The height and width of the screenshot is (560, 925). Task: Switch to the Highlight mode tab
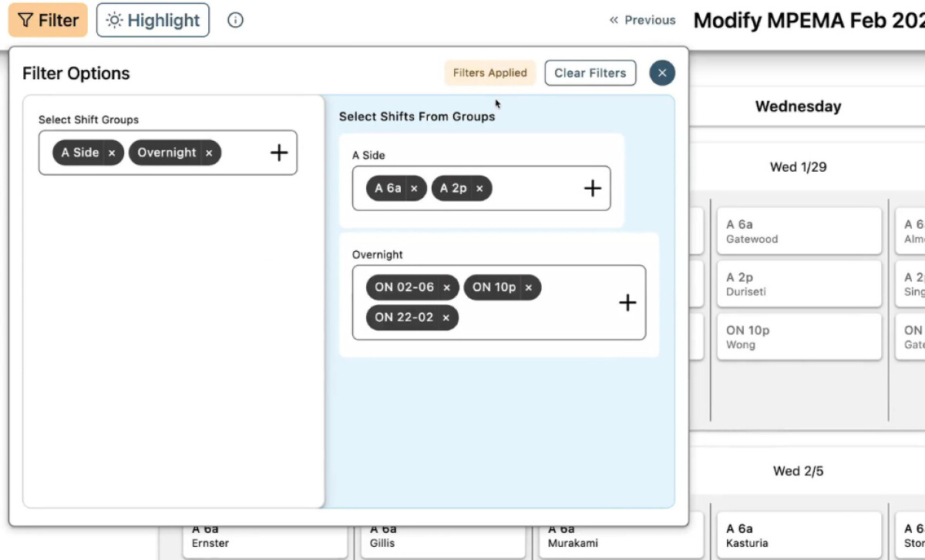[x=153, y=20]
